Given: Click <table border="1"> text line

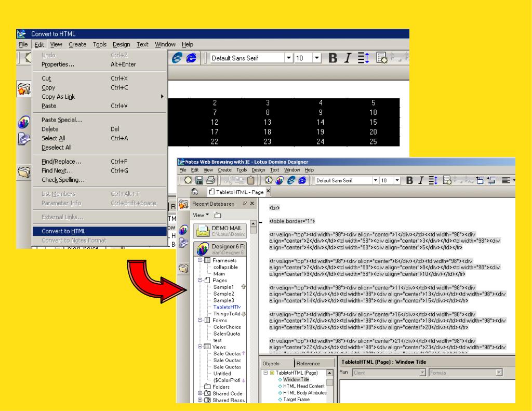Looking at the screenshot, I should pyautogui.click(x=292, y=221).
